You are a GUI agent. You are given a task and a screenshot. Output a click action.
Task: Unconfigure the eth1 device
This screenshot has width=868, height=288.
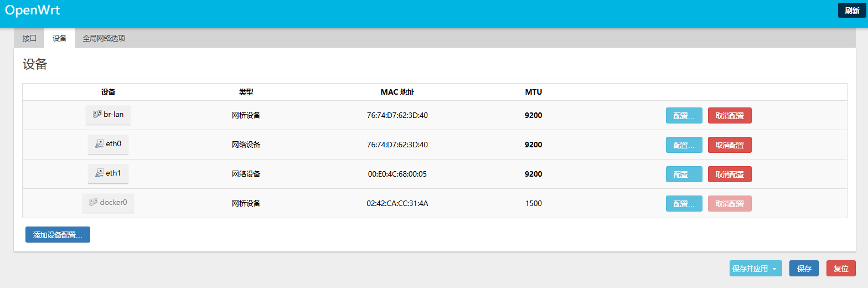[730, 174]
